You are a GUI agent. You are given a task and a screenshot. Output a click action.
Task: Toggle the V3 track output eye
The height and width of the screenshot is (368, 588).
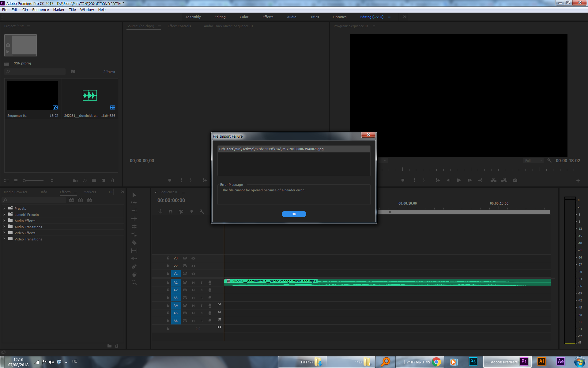pos(194,259)
